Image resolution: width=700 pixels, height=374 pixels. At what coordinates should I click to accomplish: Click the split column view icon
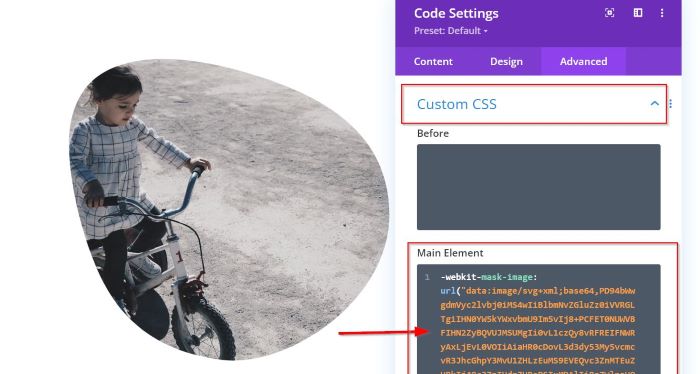(638, 13)
